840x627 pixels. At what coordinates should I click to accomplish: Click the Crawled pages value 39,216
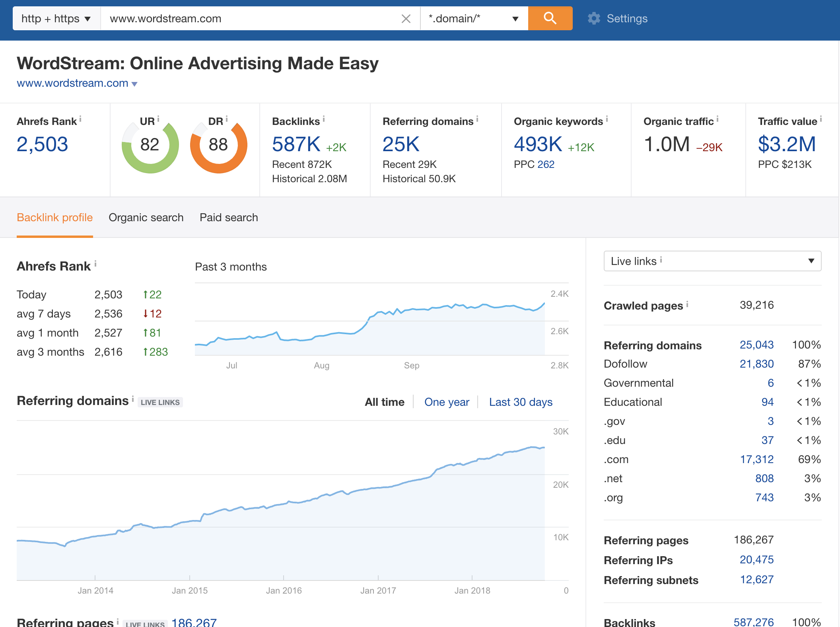click(x=757, y=305)
